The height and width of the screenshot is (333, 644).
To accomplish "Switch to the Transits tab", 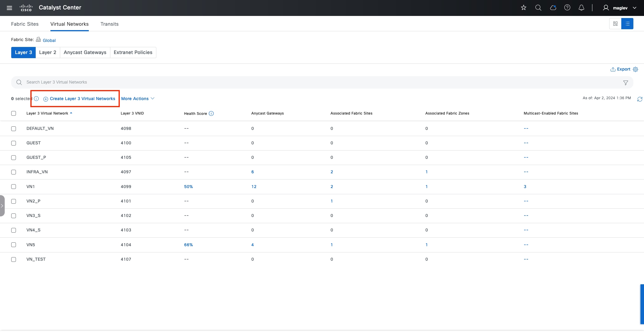I will coord(109,24).
